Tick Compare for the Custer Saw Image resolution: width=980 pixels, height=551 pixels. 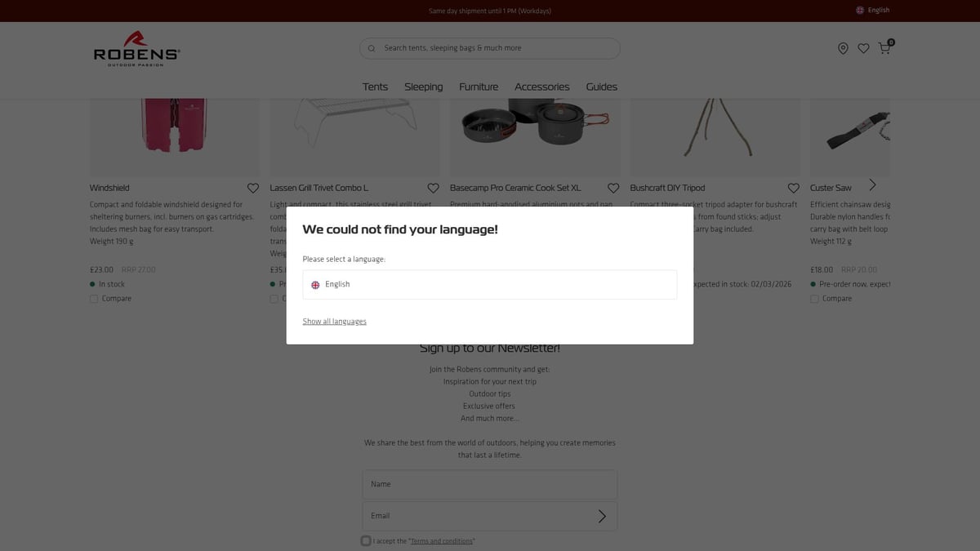pos(814,299)
